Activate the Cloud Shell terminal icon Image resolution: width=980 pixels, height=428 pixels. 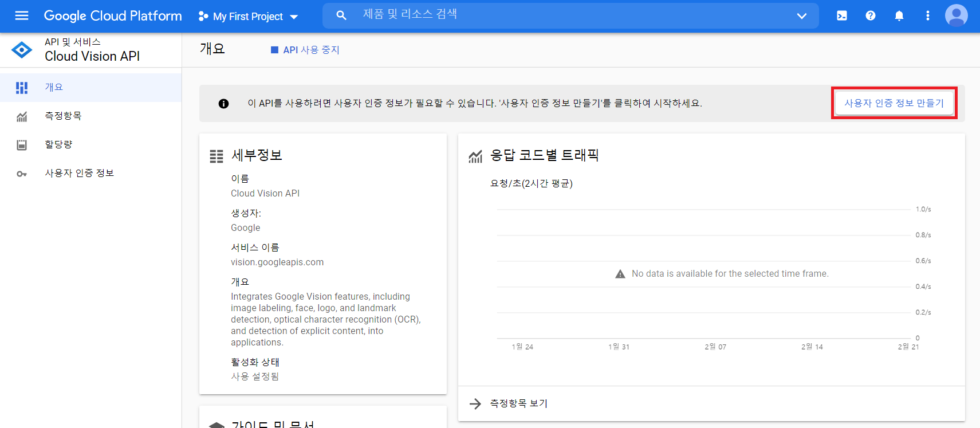[842, 16]
